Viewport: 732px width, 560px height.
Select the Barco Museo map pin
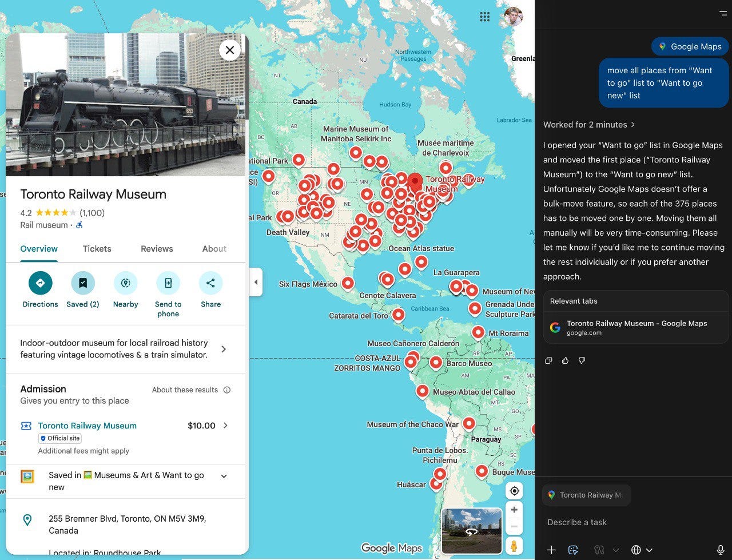pos(436,362)
